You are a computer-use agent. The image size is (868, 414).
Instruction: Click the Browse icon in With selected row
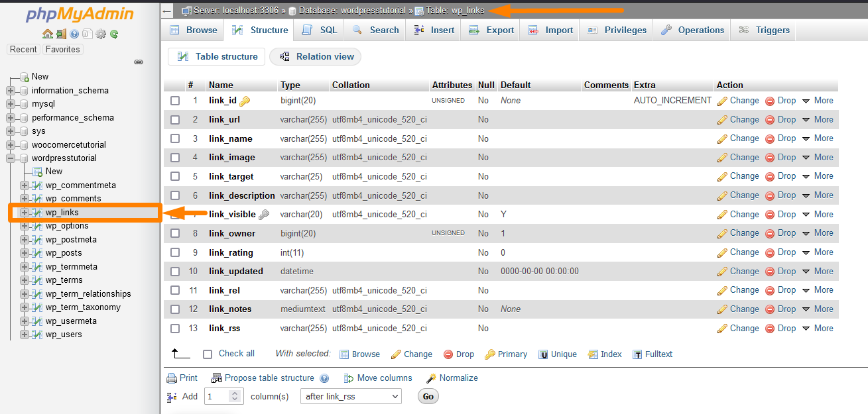344,354
